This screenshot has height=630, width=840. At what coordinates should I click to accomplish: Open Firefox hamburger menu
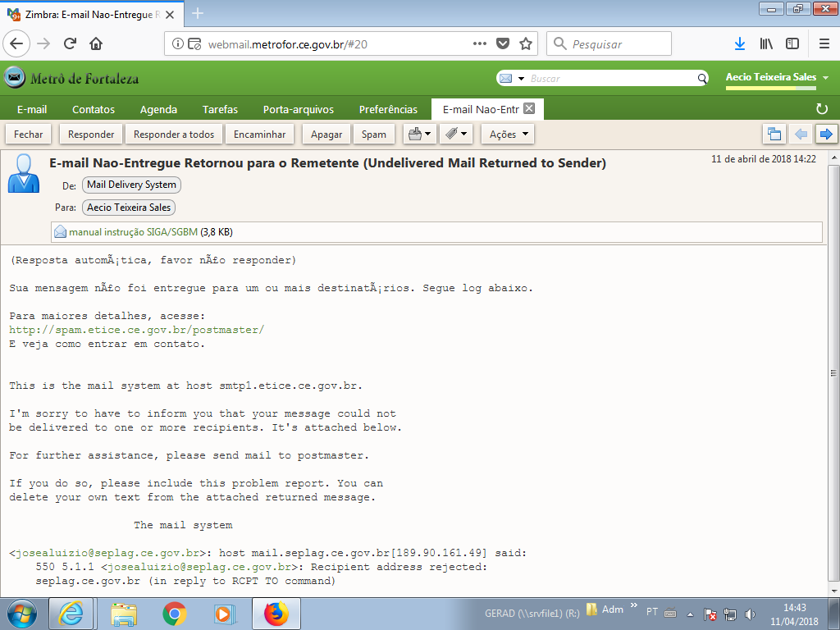pos(824,44)
